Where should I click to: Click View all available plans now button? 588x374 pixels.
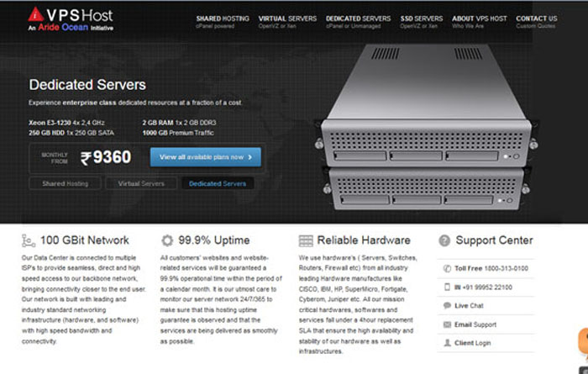click(206, 157)
